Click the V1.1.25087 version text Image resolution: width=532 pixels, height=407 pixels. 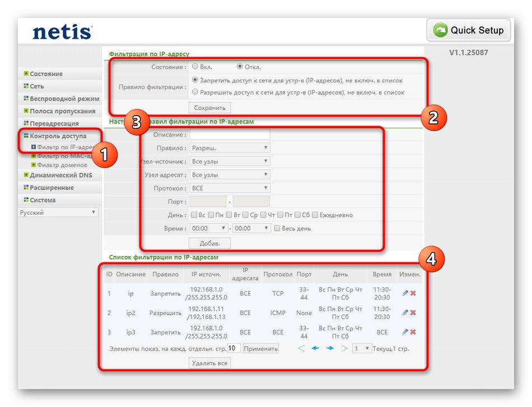click(469, 53)
